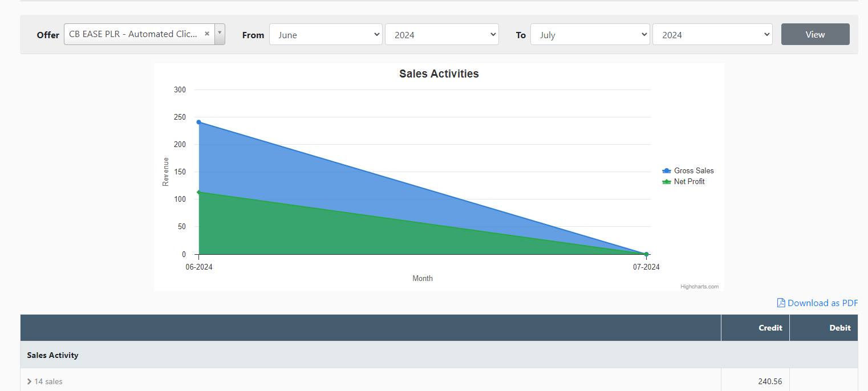The image size is (868, 391).
Task: Click the blue Gross Sales legend marker
Action: (666, 170)
